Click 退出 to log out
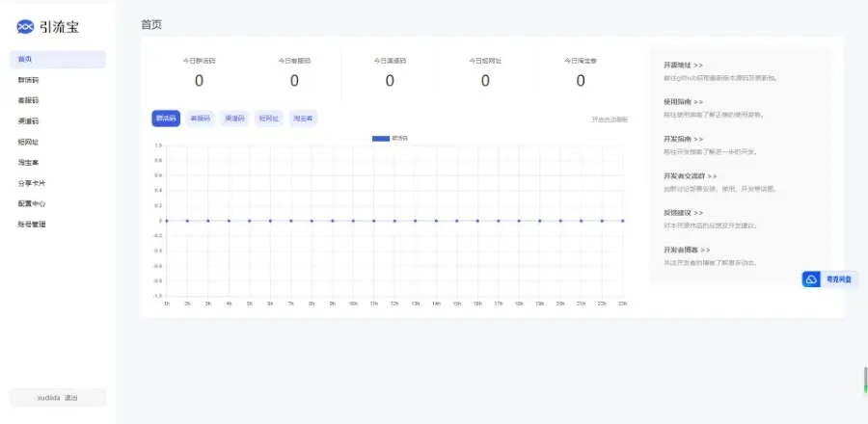Screen dimensions: 868x424 click(x=70, y=398)
